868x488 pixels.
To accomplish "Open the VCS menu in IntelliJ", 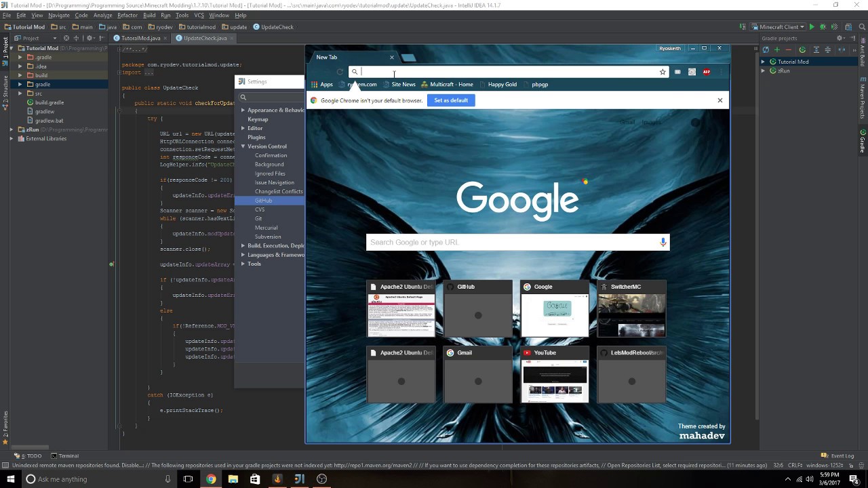I will 199,15.
